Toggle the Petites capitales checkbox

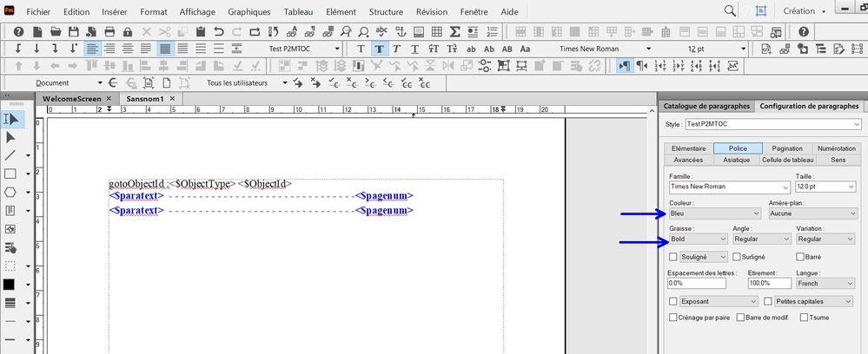(768, 301)
